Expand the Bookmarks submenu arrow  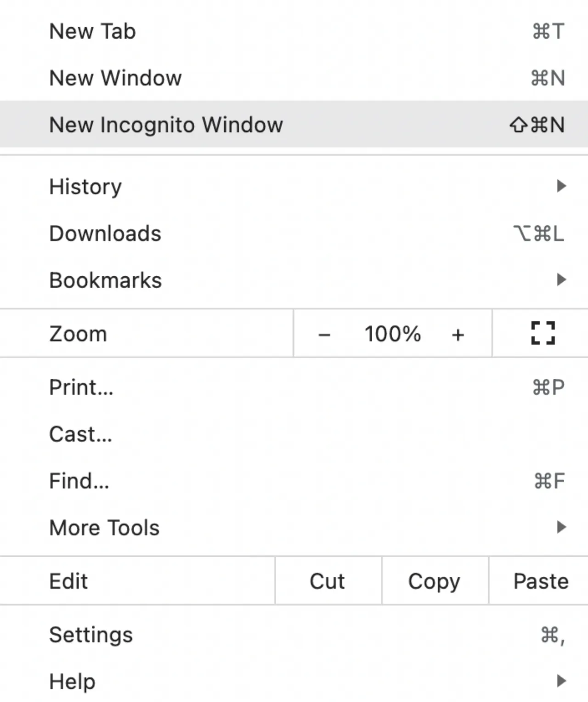pyautogui.click(x=561, y=280)
